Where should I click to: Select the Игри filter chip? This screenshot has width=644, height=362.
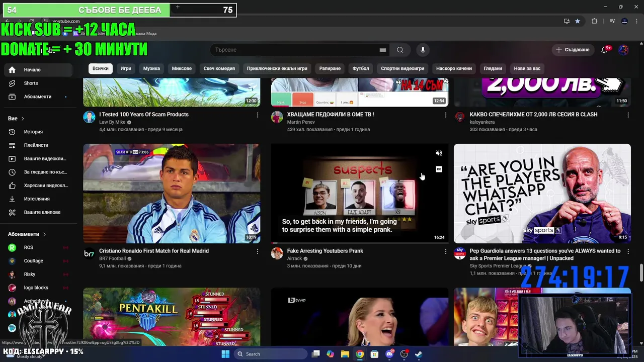coord(126,68)
